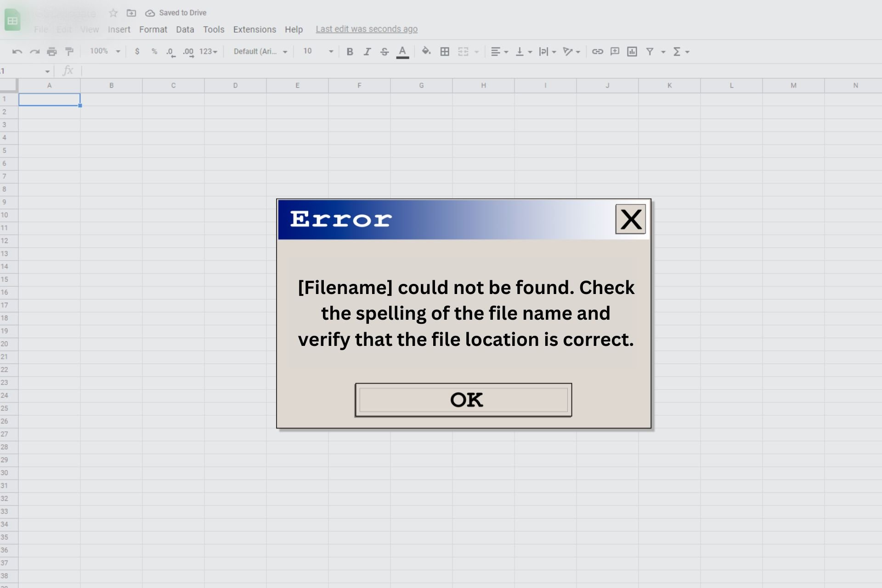Format as currency with dollar icon
This screenshot has width=882, height=588.
137,51
